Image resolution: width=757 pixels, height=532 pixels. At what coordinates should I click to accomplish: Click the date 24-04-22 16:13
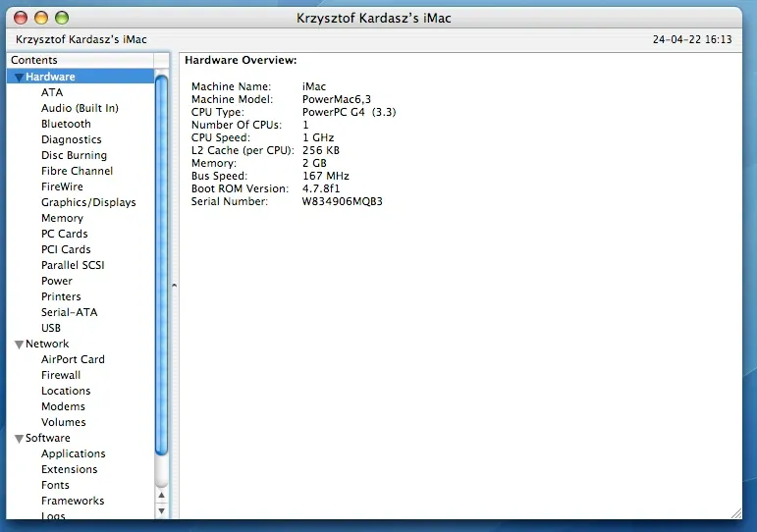click(692, 39)
